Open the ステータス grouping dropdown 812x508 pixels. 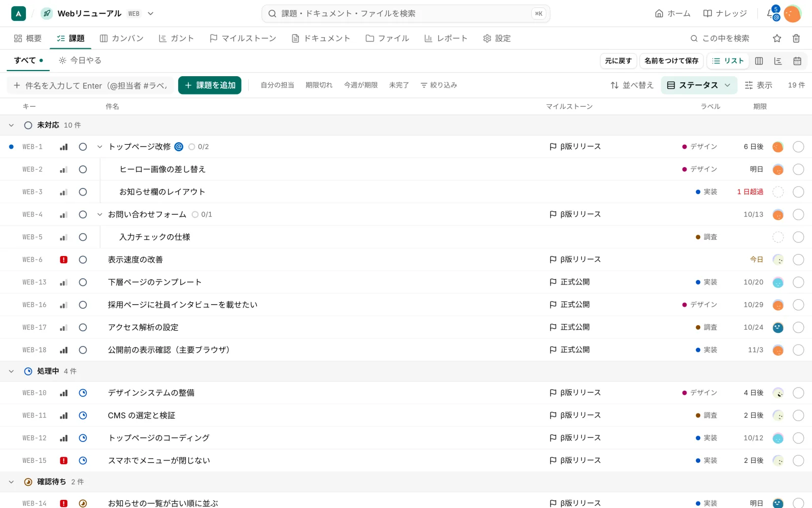pos(699,85)
